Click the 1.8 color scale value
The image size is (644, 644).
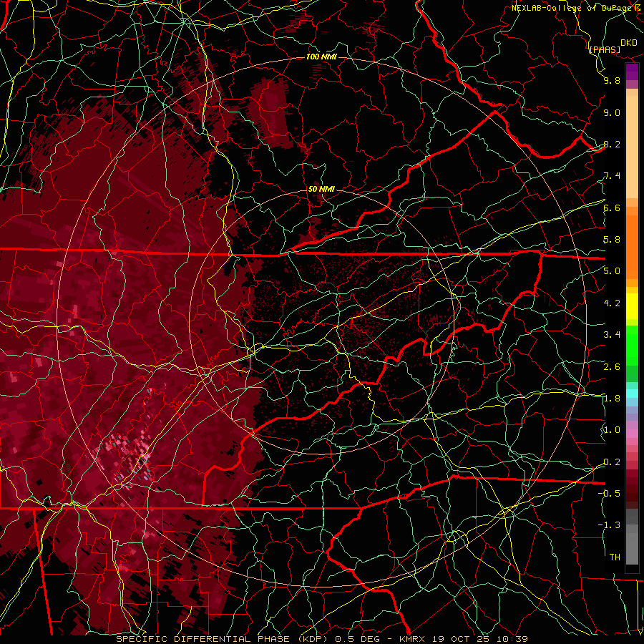(612, 399)
